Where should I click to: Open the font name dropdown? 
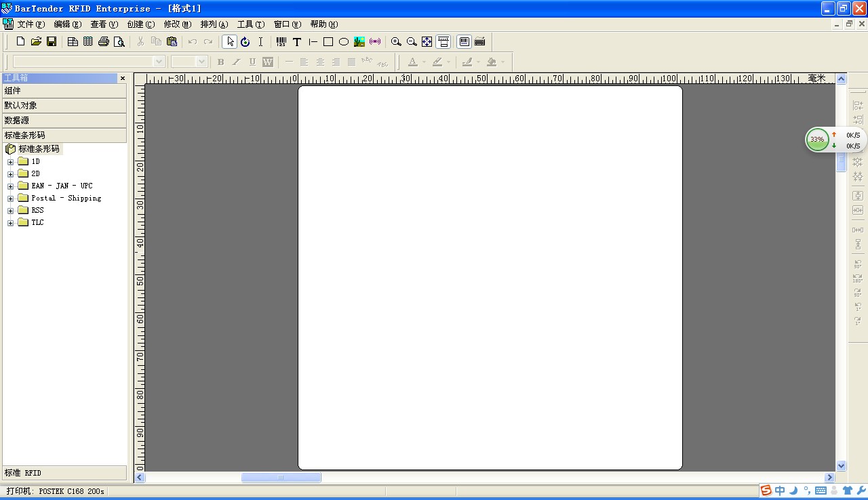(x=159, y=62)
